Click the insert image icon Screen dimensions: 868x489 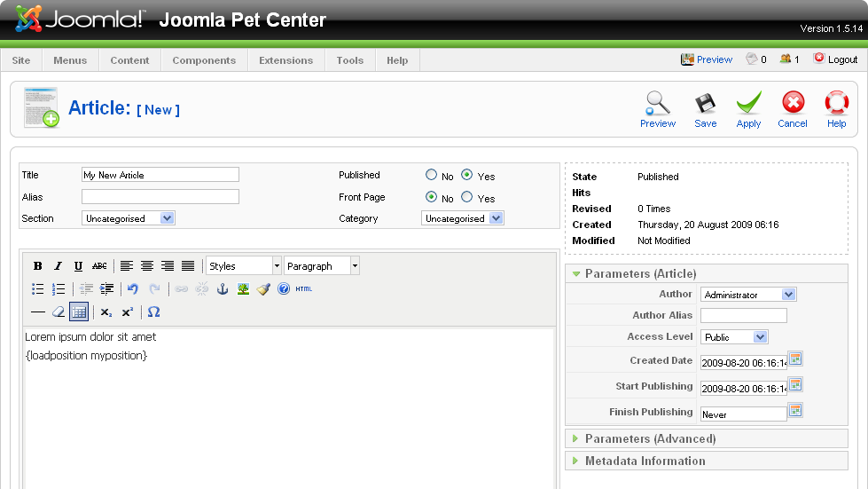242,289
